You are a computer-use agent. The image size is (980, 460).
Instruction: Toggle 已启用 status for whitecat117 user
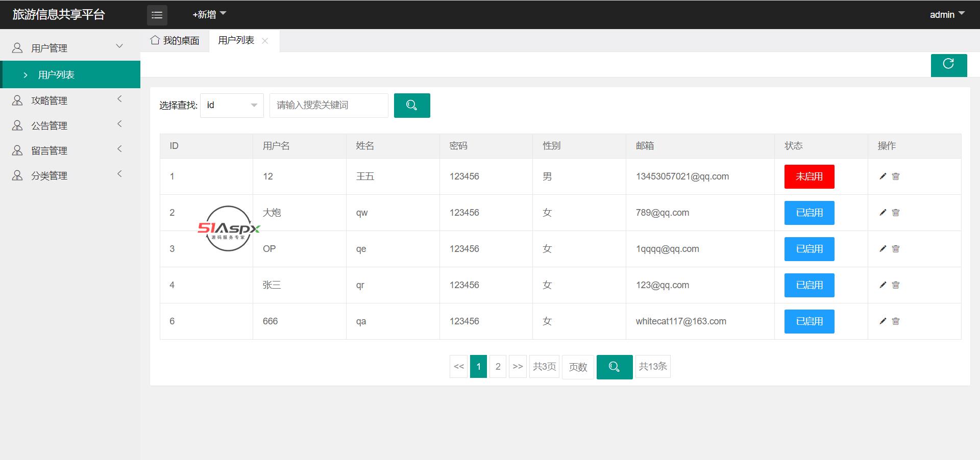coord(809,321)
